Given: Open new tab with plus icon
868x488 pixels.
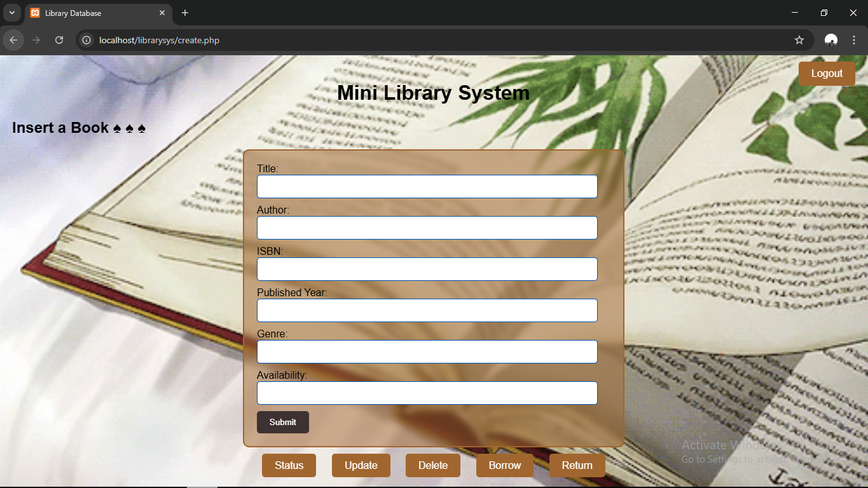Looking at the screenshot, I should [185, 13].
